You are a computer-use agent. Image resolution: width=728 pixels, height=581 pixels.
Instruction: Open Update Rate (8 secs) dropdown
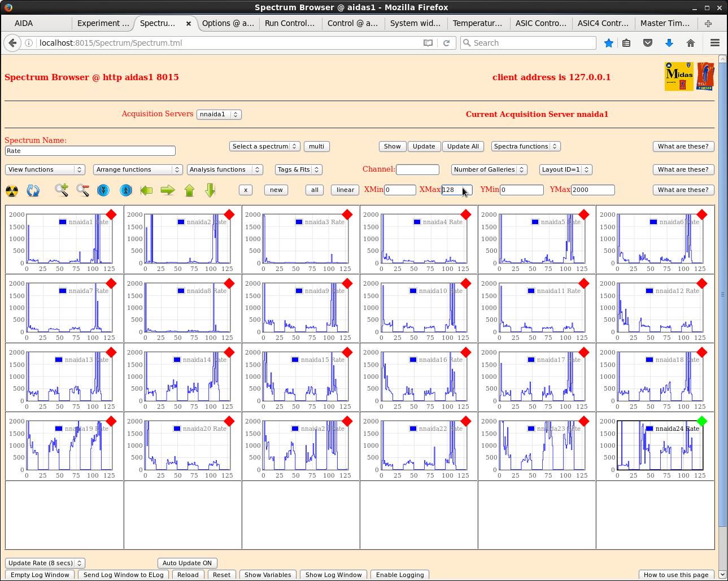(x=45, y=563)
